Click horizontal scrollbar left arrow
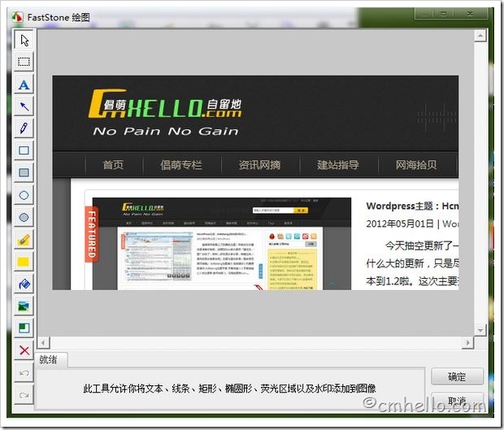Viewport: 504px width, 430px height. tap(43, 342)
